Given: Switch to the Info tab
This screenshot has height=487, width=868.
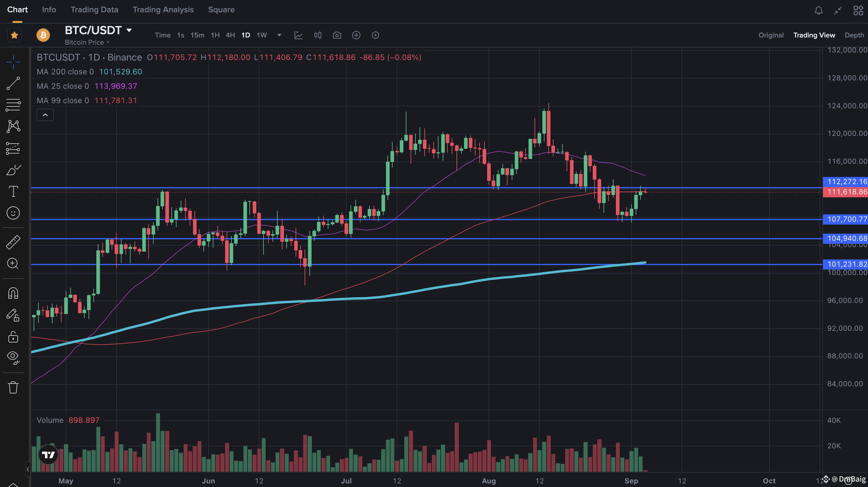Looking at the screenshot, I should (49, 9).
